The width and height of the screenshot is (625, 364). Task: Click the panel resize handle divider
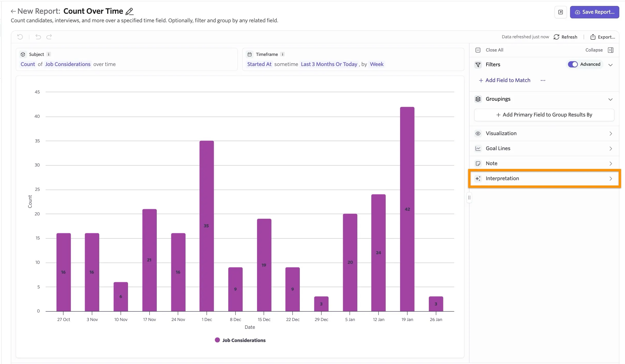[469, 198]
